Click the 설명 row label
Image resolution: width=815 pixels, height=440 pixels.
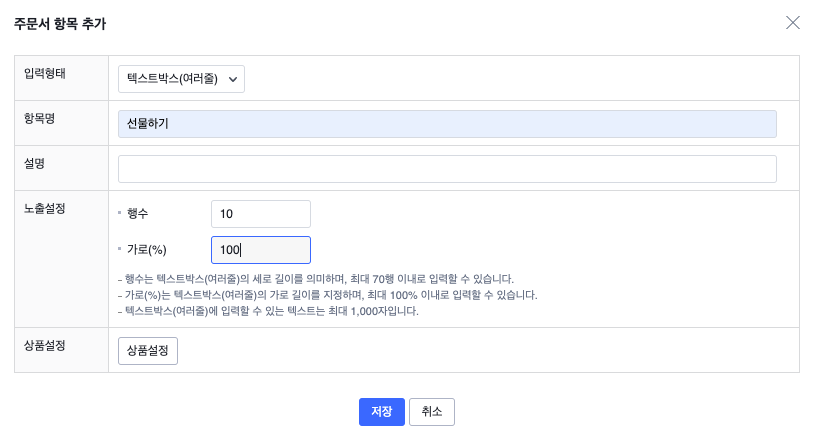coord(34,163)
